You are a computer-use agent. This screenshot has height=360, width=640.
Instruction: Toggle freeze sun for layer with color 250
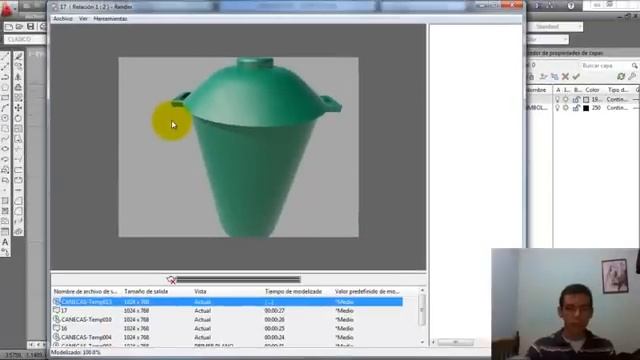coord(566,108)
